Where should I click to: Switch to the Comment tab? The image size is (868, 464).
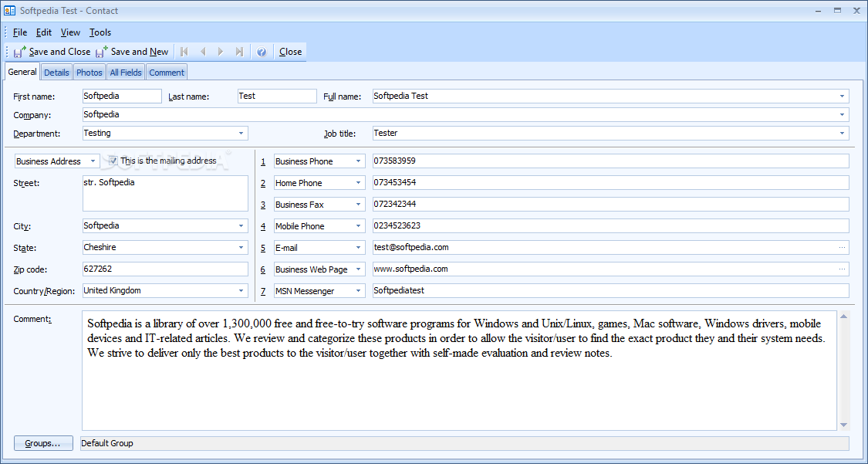coord(167,73)
